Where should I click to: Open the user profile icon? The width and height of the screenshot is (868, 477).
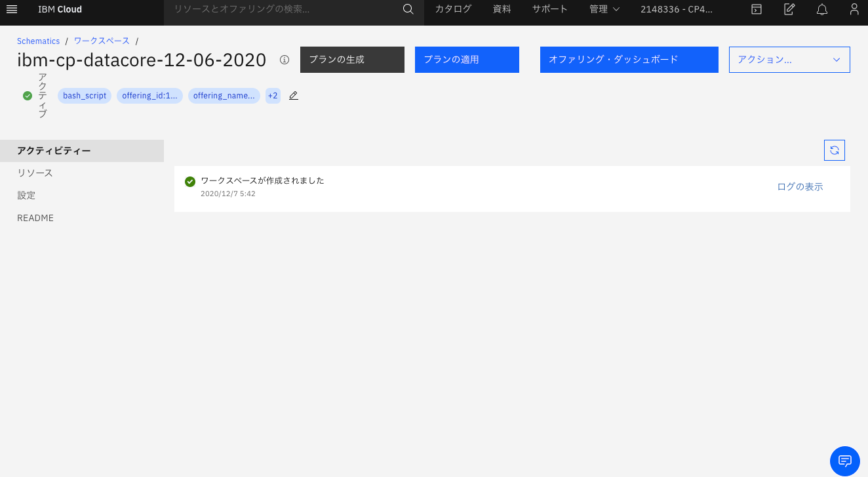[854, 9]
